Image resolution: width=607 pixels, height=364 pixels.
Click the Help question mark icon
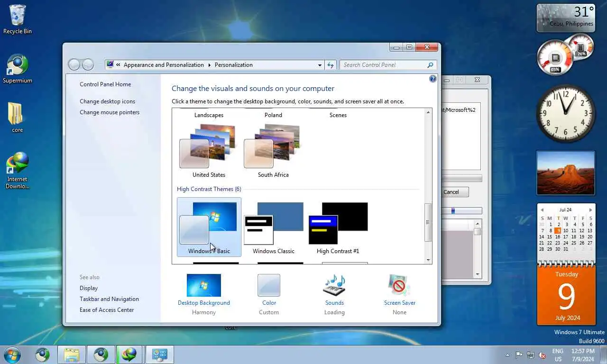[432, 79]
